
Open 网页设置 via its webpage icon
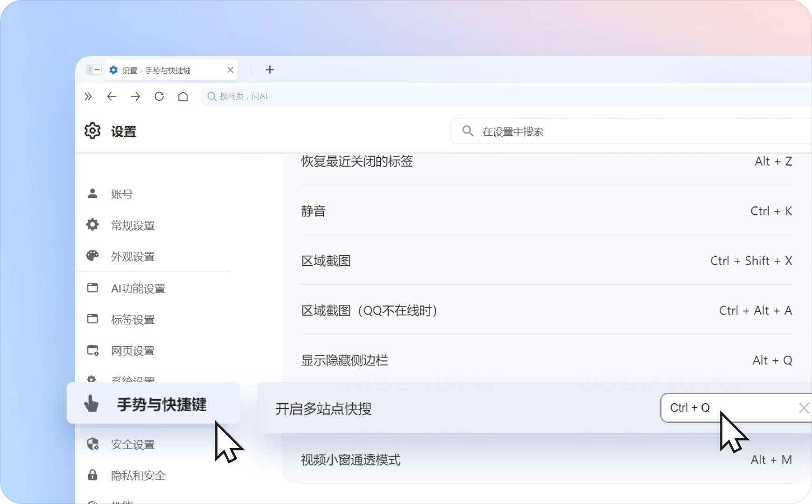(x=92, y=350)
